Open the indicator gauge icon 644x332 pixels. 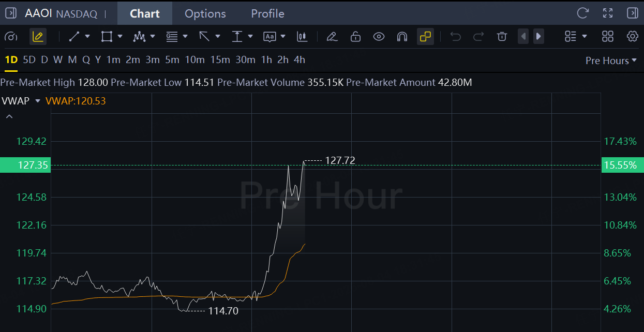click(x=11, y=37)
